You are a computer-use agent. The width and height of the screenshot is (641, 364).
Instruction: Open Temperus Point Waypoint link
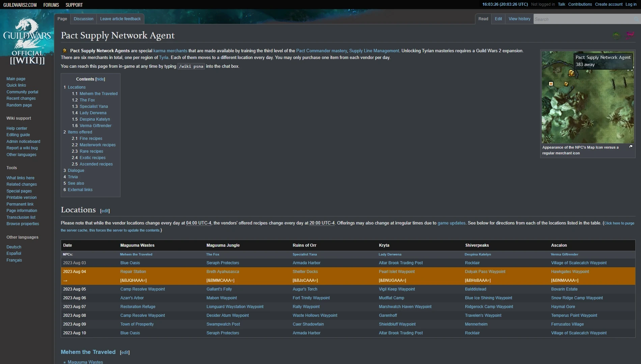(x=574, y=315)
